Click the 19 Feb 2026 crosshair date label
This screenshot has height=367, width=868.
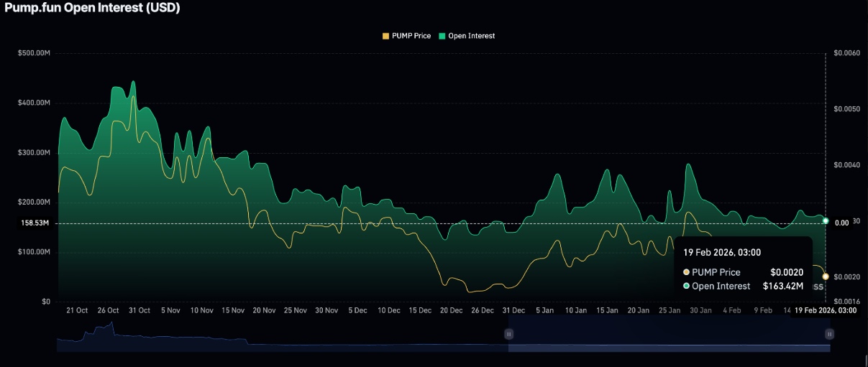tap(825, 310)
